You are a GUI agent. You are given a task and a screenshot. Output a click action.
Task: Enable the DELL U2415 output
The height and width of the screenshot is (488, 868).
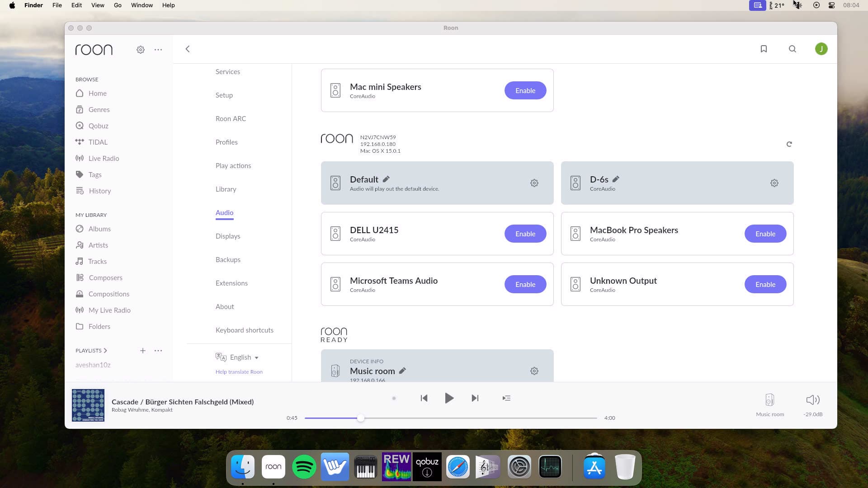click(x=525, y=234)
